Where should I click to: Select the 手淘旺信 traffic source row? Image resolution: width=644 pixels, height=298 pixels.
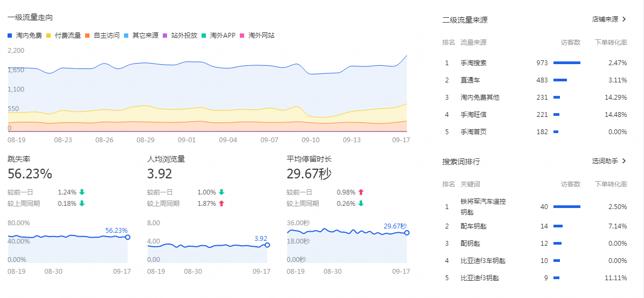pos(535,115)
